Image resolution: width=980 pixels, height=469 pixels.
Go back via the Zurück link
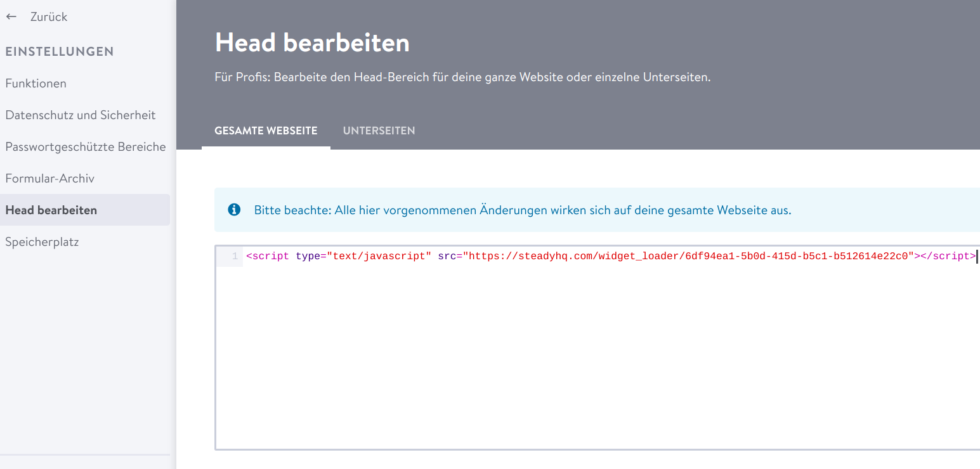[49, 17]
